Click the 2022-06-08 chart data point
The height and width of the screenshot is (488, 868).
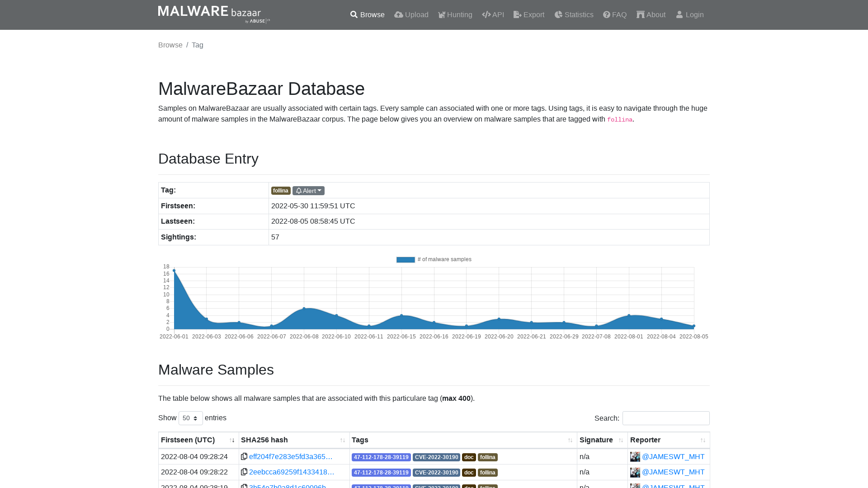coord(304,309)
